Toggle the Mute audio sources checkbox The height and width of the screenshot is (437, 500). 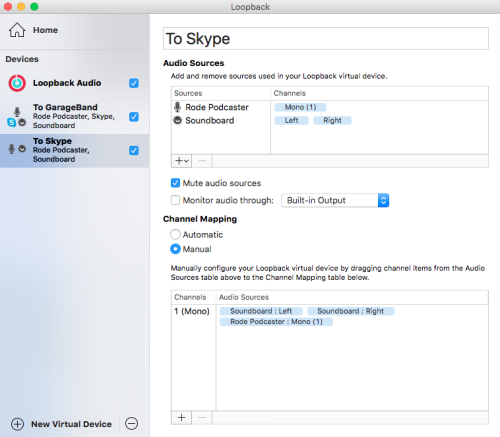(175, 183)
